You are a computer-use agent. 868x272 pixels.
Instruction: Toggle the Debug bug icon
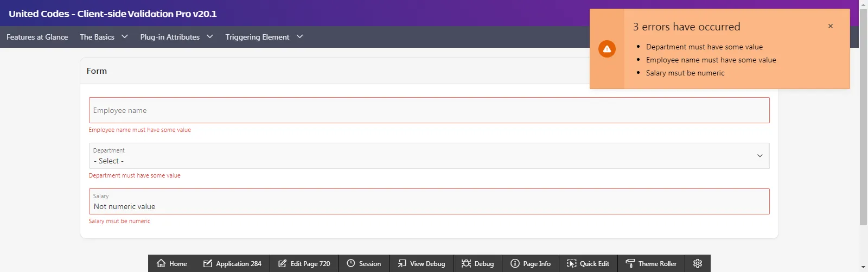tap(466, 263)
